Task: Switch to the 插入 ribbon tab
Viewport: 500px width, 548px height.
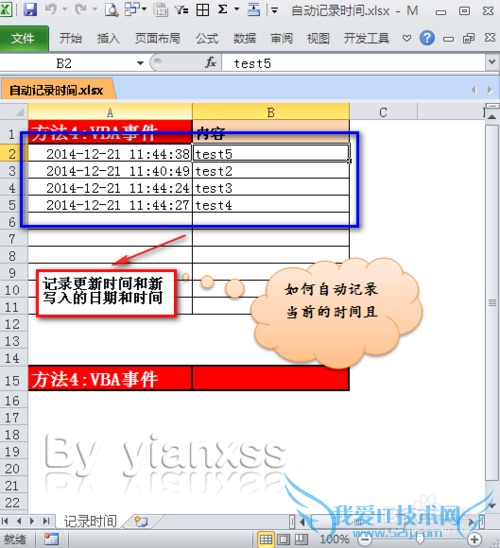Action: pos(108,38)
